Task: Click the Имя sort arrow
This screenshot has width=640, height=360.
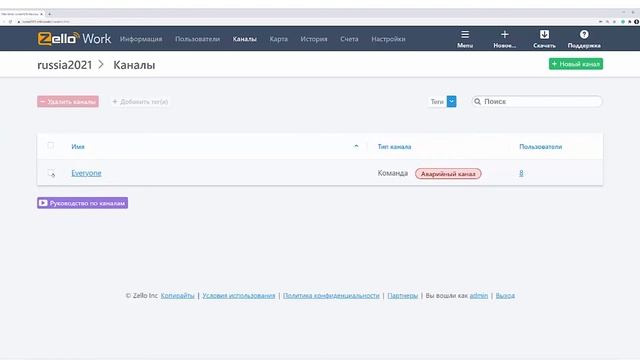Action: 356,146
